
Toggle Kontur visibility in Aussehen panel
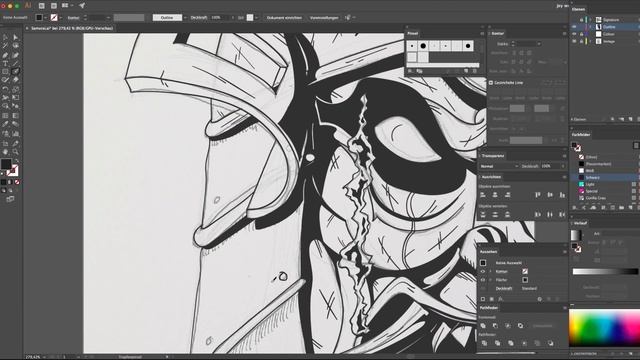483,271
